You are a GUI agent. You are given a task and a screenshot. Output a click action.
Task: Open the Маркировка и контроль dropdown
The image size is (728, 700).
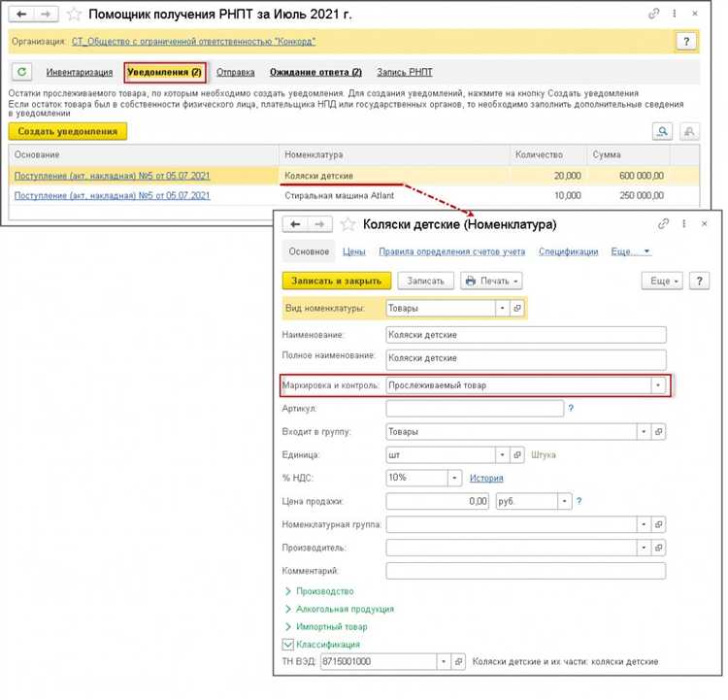[659, 385]
